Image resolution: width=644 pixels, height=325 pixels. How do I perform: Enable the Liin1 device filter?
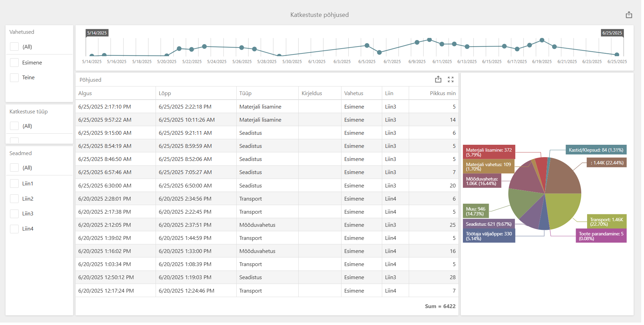pos(14,184)
